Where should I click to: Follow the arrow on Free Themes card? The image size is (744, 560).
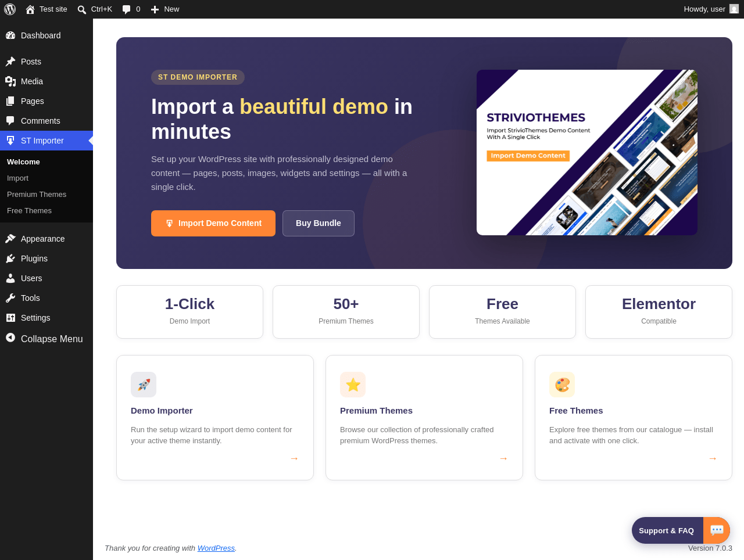click(713, 458)
